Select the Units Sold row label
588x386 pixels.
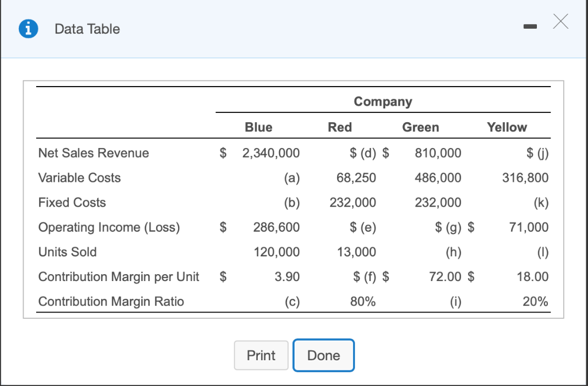(x=68, y=252)
